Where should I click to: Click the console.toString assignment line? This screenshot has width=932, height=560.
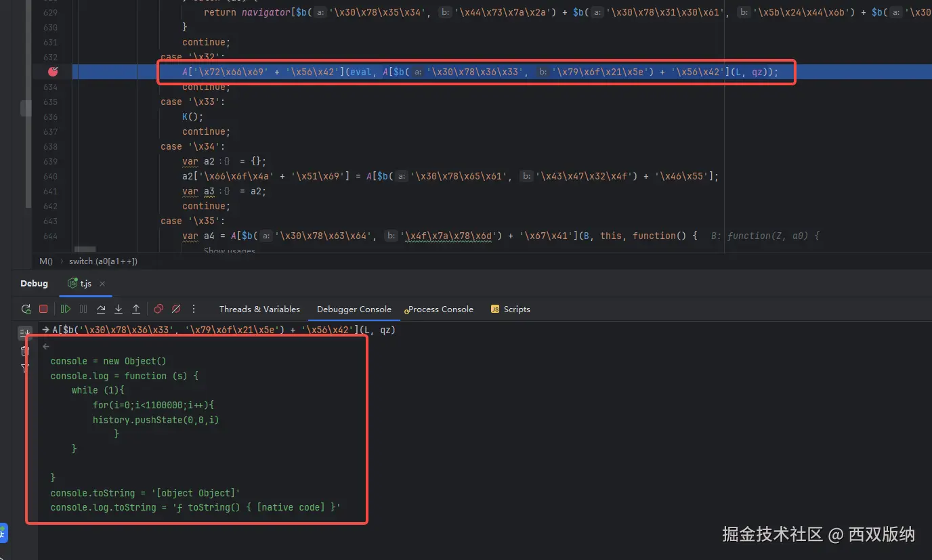pyautogui.click(x=146, y=493)
